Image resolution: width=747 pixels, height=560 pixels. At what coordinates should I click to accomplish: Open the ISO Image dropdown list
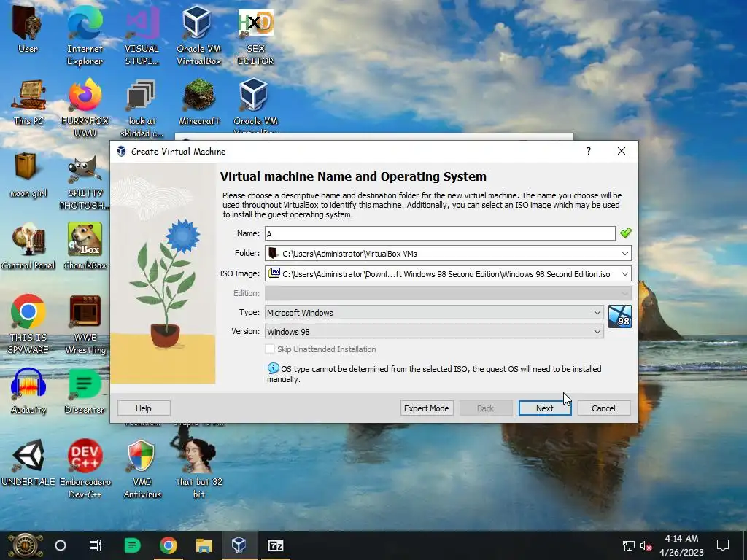tap(624, 274)
